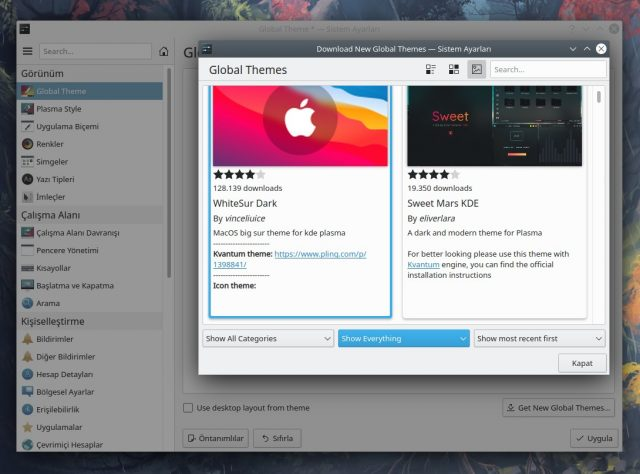The height and width of the screenshot is (474, 640).
Task: Click Global Theme icon in sidebar
Action: 27,91
